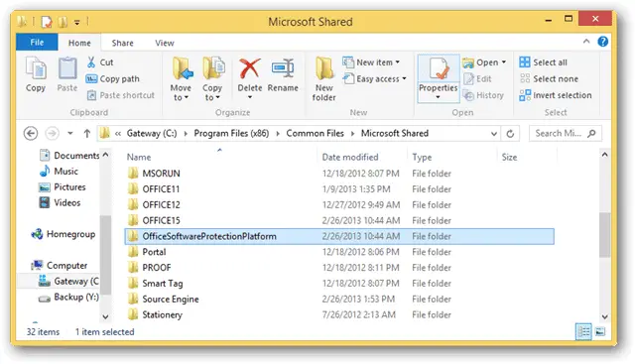Sort by Date modified column header
635x364 pixels.
pos(350,157)
